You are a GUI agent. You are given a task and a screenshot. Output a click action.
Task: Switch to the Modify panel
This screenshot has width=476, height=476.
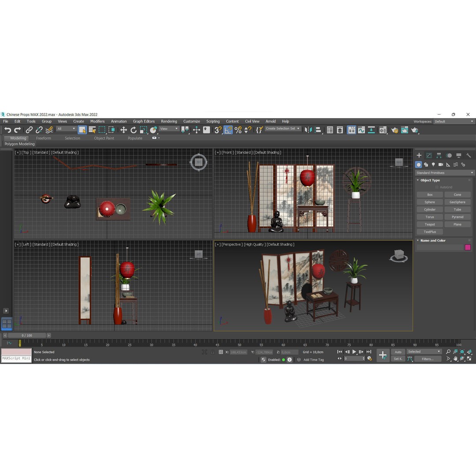point(429,156)
